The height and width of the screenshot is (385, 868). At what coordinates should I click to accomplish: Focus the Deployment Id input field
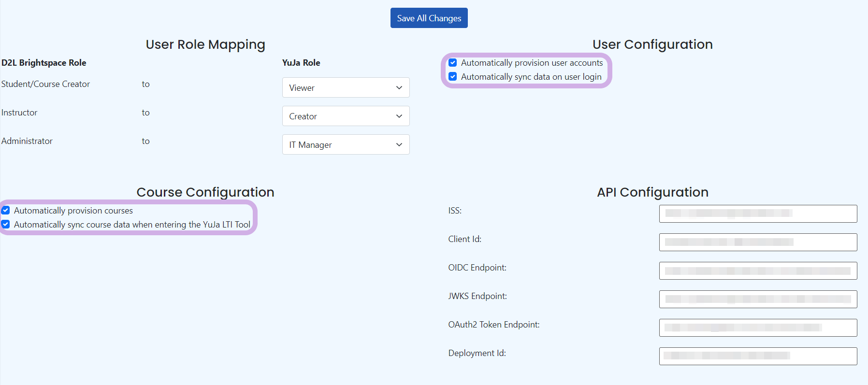tap(758, 356)
